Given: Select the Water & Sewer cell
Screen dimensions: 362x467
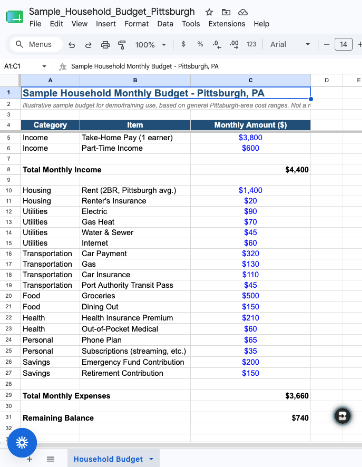Looking at the screenshot, I should coord(135,232).
